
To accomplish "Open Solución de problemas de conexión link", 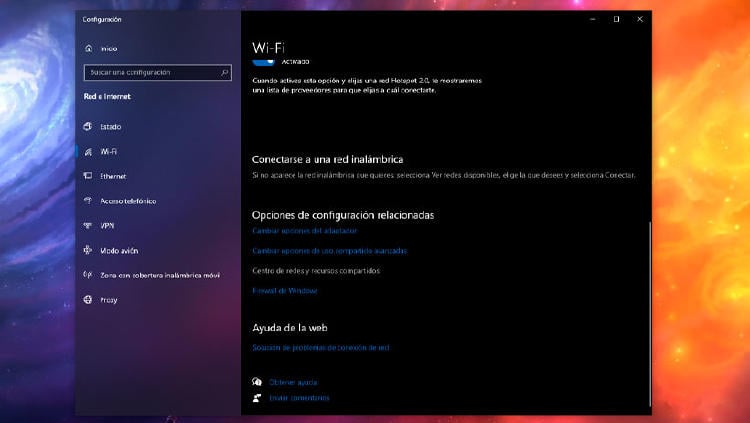I will [x=320, y=347].
